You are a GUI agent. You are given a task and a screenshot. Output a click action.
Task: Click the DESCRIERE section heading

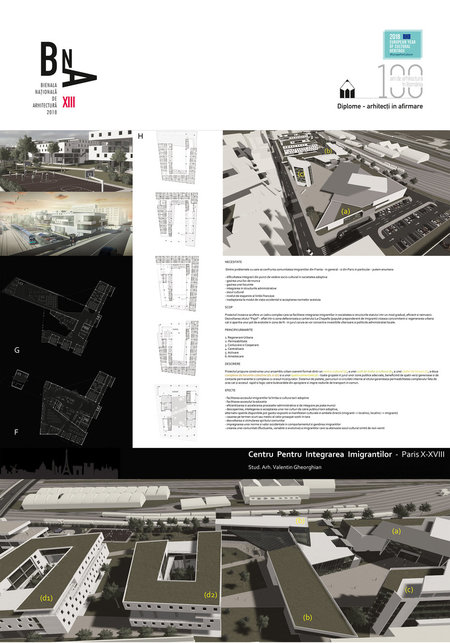(x=232, y=364)
